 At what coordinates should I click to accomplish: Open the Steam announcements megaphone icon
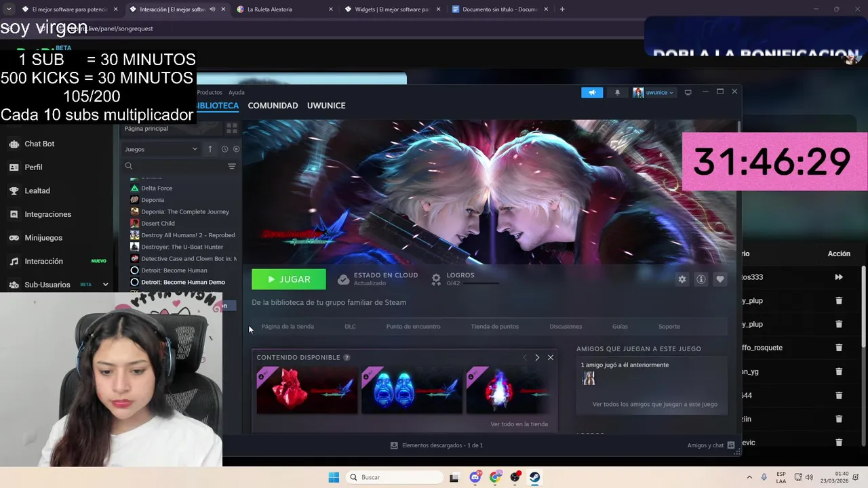[592, 92]
